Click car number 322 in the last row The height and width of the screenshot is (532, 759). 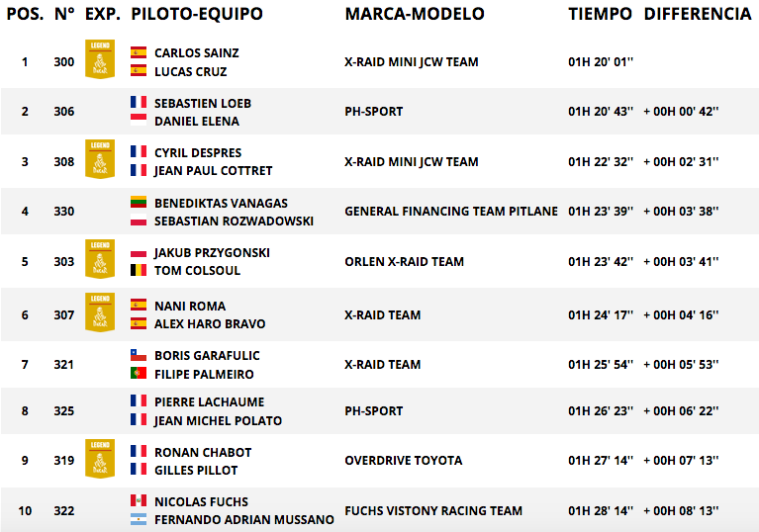tap(64, 511)
